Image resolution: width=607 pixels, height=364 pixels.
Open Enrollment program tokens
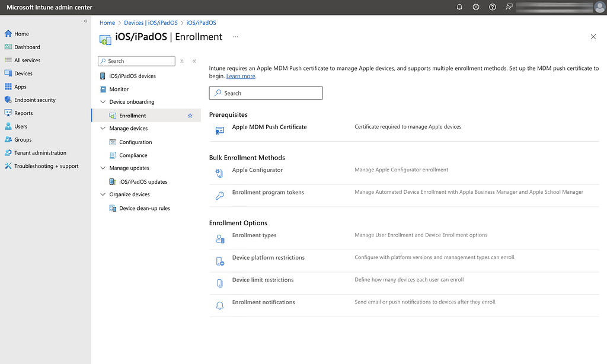268,193
